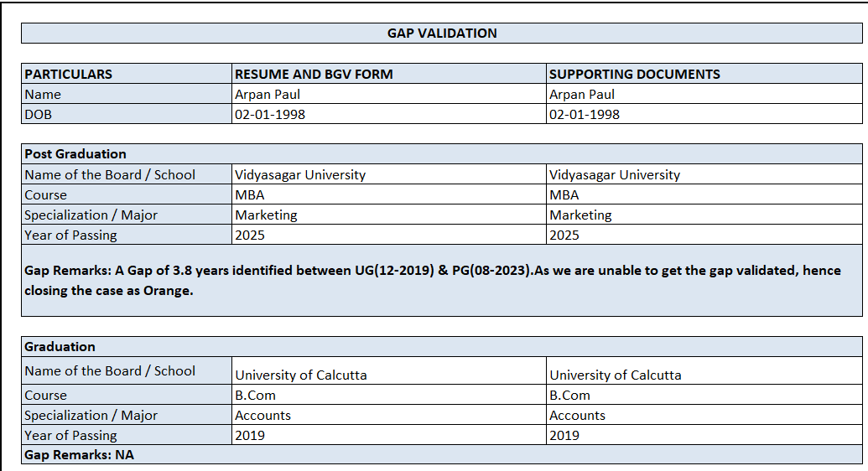
Task: Select the DOB label cell
Action: click(x=39, y=115)
